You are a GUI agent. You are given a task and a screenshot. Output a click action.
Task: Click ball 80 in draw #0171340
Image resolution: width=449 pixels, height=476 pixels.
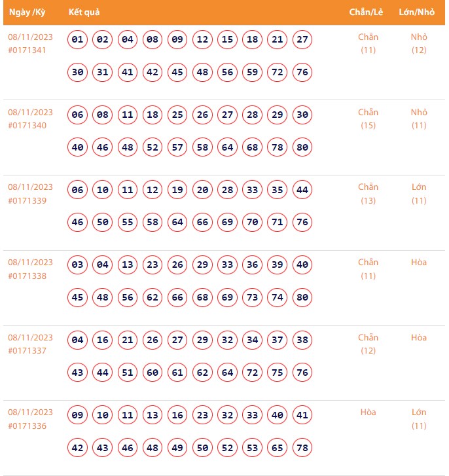click(302, 147)
